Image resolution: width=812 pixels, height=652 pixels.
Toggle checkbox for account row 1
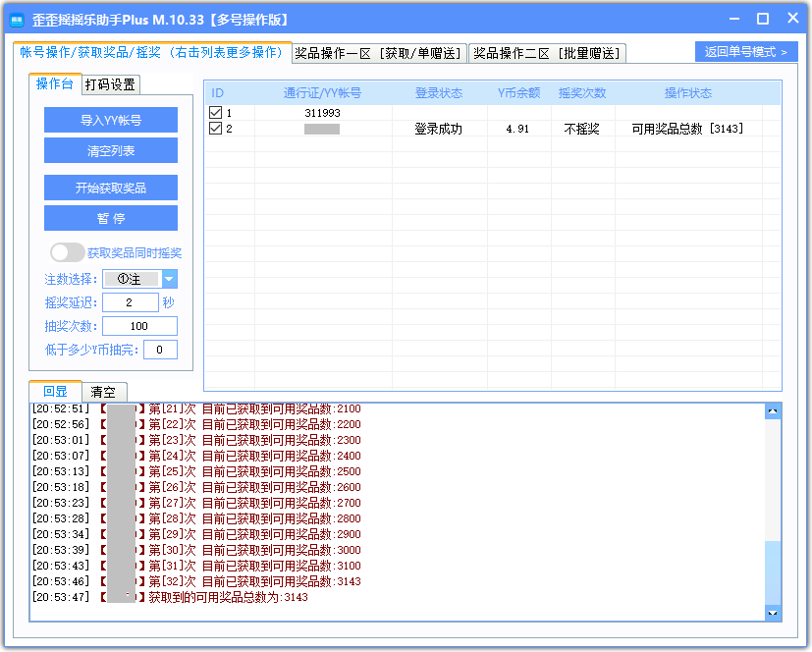click(215, 112)
